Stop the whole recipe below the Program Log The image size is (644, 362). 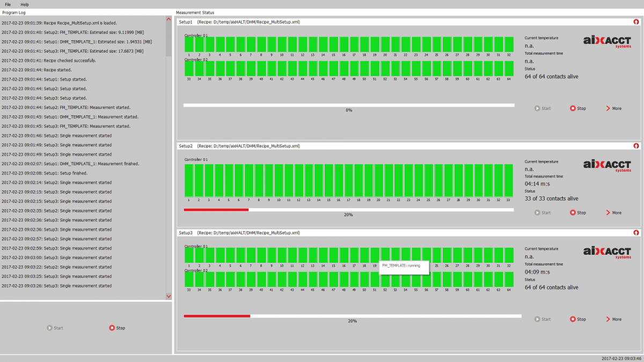pos(117,328)
